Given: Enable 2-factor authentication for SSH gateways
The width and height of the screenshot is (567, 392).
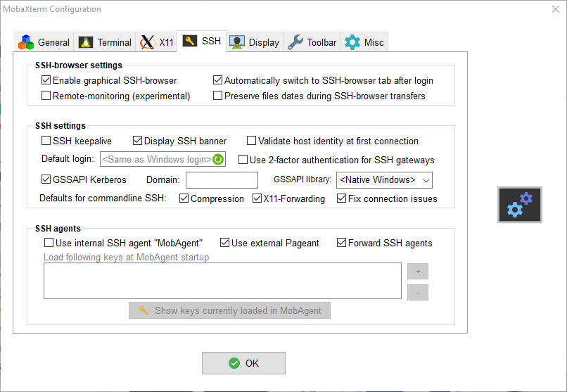Looking at the screenshot, I should point(243,160).
